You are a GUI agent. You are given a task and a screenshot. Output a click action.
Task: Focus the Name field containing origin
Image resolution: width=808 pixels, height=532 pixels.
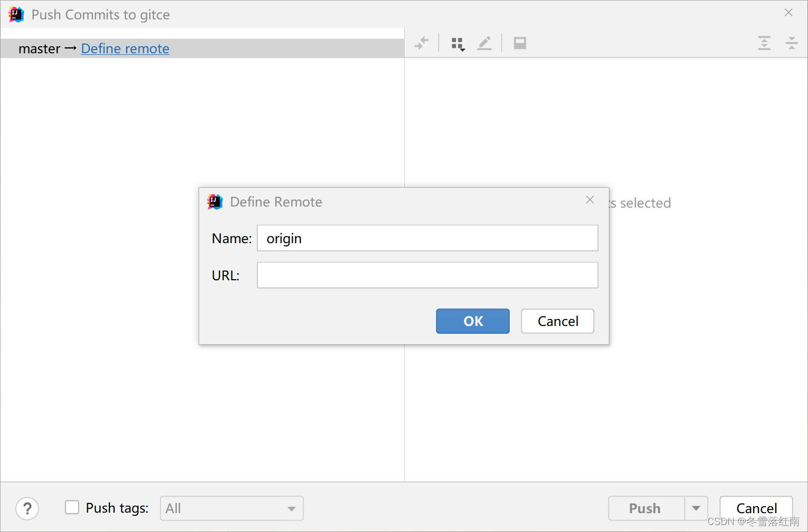click(x=427, y=238)
